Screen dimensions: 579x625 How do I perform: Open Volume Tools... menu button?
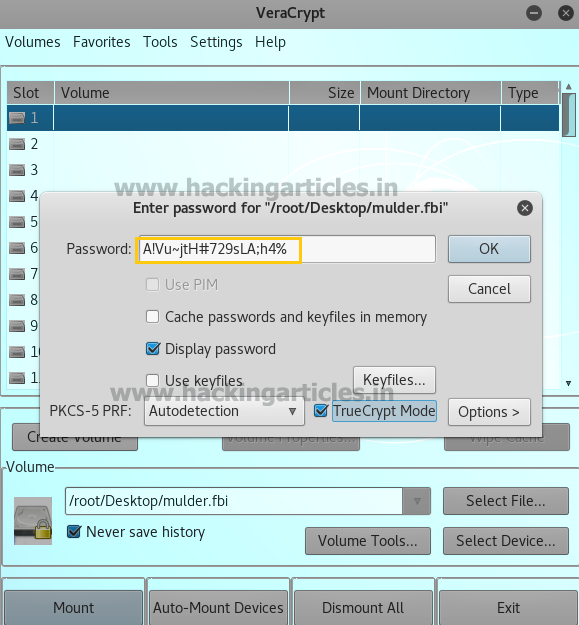pyautogui.click(x=368, y=541)
